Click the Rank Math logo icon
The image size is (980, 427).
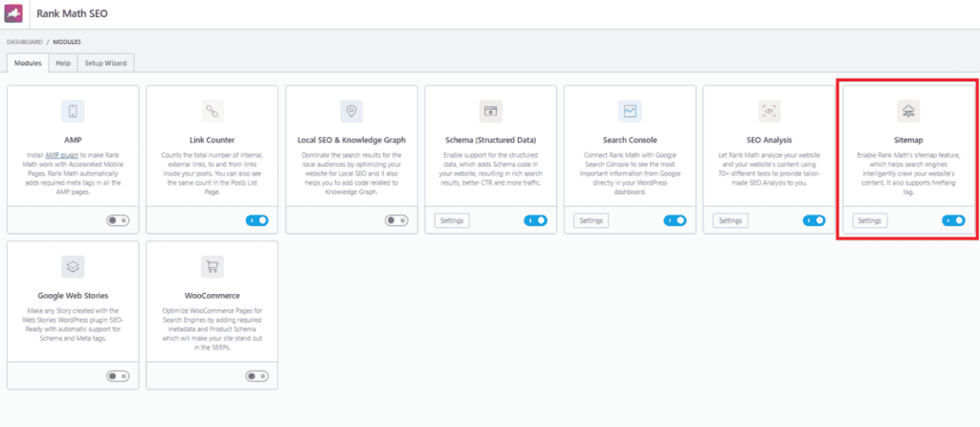tap(14, 13)
